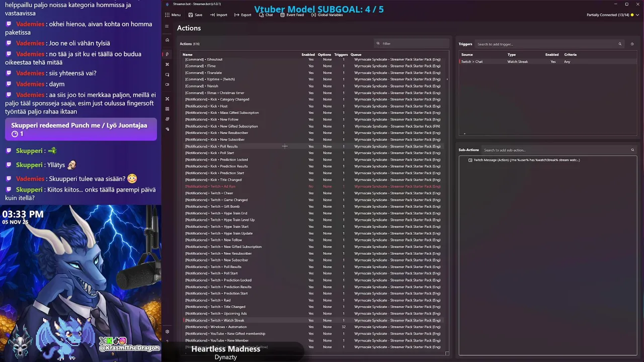Click the 'No' Enabled cell of Ad Run
Image resolution: width=644 pixels, height=362 pixels.
pyautogui.click(x=311, y=187)
